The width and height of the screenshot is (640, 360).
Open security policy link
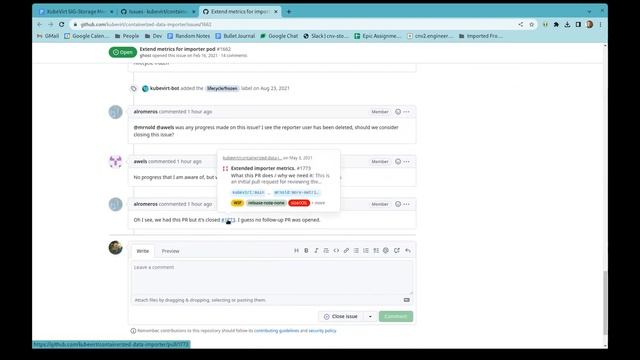tap(322, 331)
